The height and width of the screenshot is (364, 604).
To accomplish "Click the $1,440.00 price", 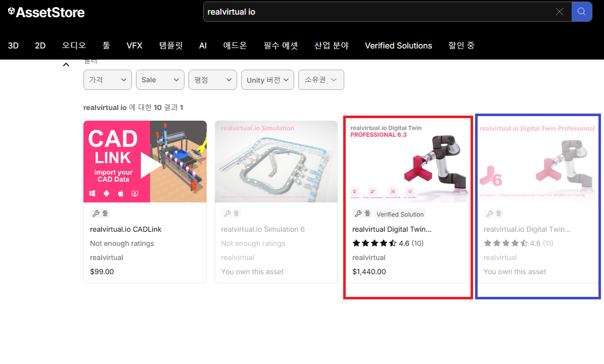I will pyautogui.click(x=369, y=272).
